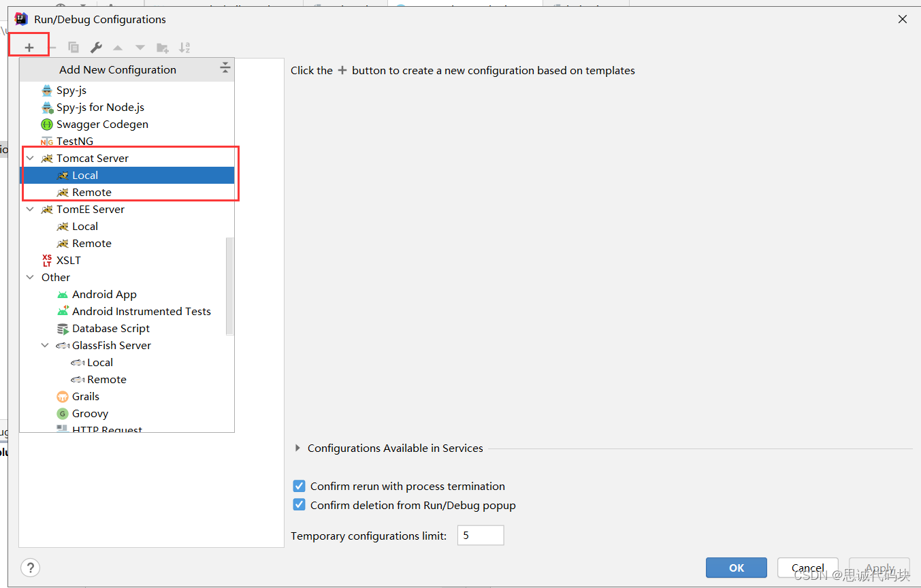Viewport: 921px width, 588px height.
Task: Select Remote under TomEE Server
Action: pyautogui.click(x=127, y=244)
